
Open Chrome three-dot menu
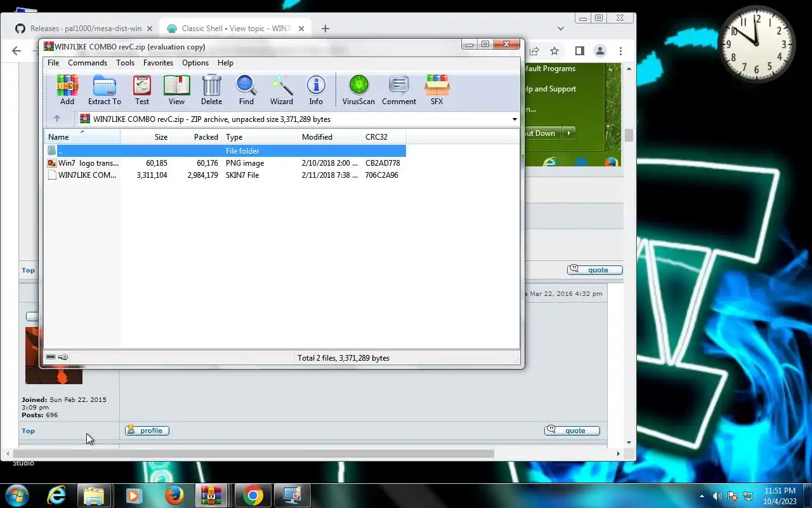pos(620,51)
